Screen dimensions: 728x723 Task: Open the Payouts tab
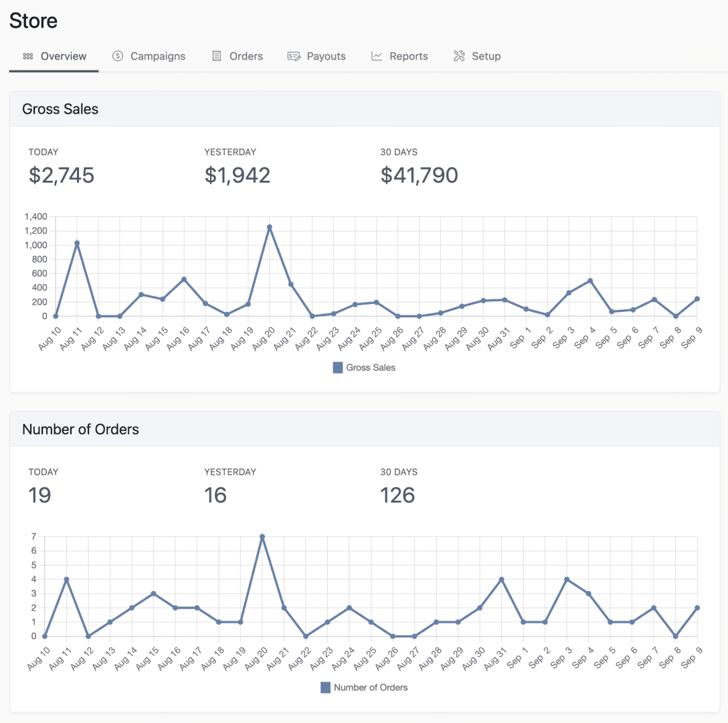point(316,56)
